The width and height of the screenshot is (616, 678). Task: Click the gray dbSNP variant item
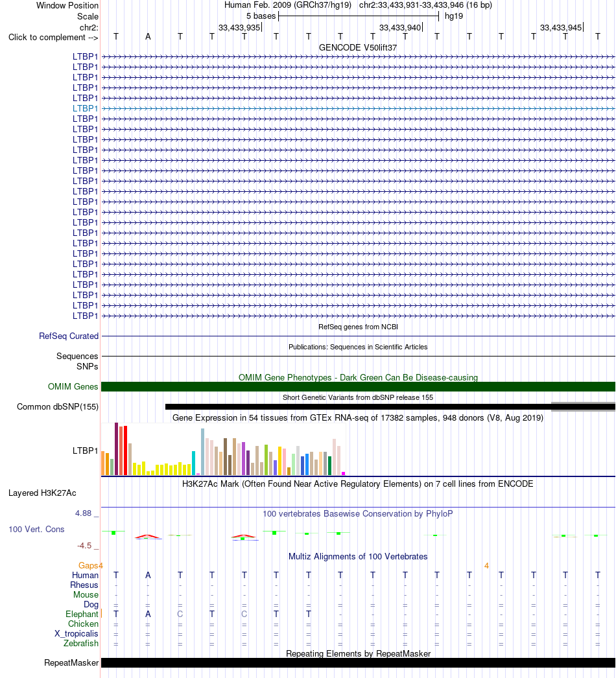click(583, 407)
